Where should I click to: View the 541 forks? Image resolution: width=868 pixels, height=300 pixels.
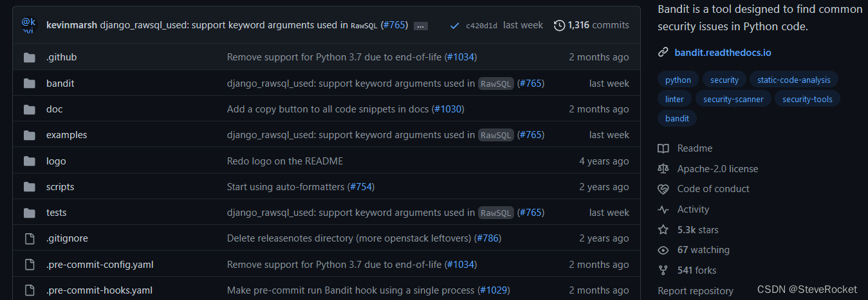697,270
